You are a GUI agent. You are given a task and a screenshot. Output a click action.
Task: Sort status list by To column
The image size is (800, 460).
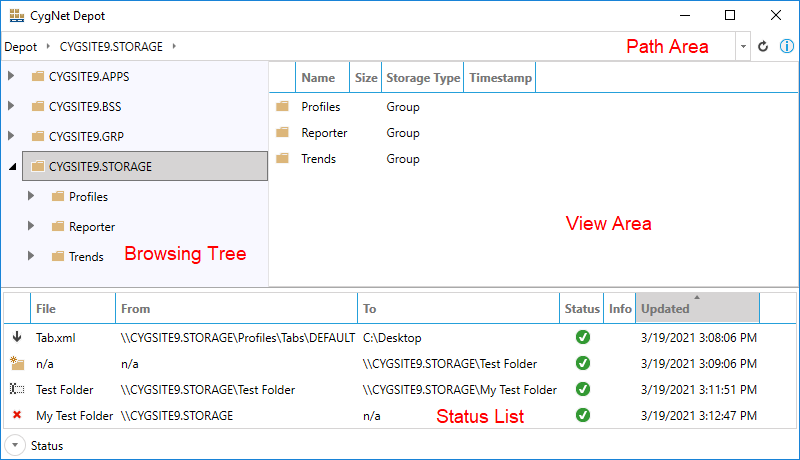click(x=459, y=309)
